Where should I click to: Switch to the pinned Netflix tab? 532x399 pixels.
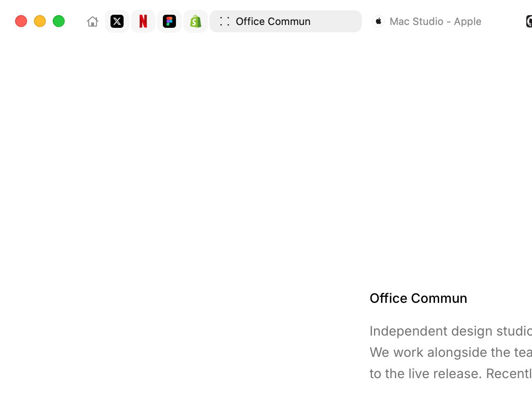(x=143, y=21)
